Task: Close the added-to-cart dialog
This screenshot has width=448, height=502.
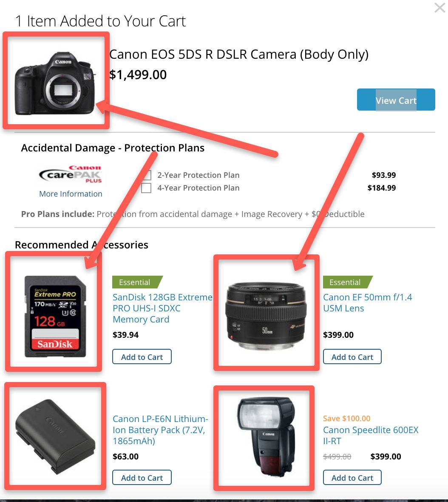Action: (x=439, y=7)
